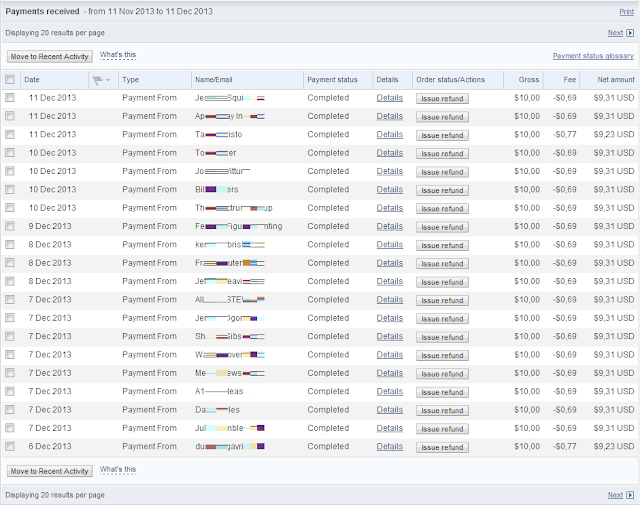Click the Fee column header
Viewport: 640px width, 505px height.
point(570,80)
